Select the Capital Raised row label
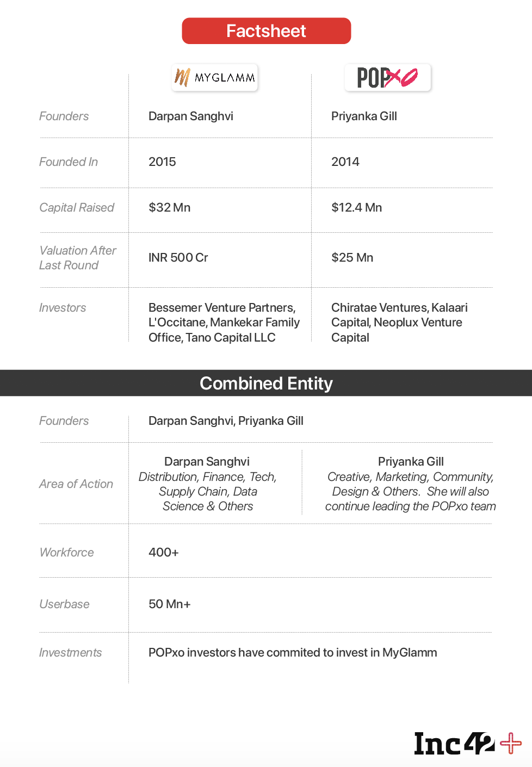Image resolution: width=532 pixels, height=767 pixels. [77, 208]
